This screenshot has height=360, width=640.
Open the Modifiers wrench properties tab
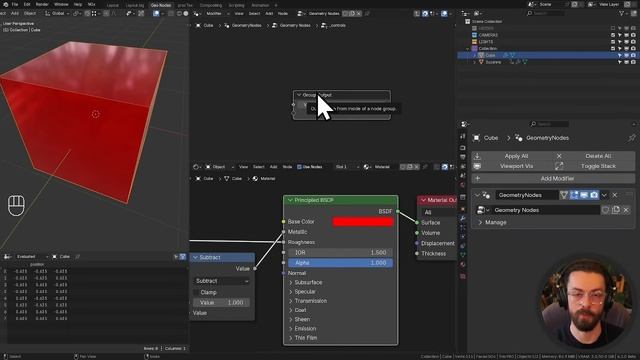[463, 219]
